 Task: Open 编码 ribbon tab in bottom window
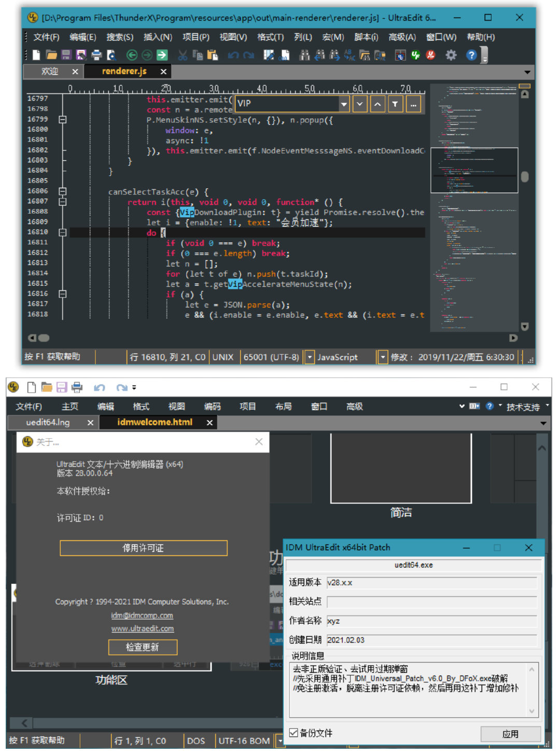(x=212, y=406)
